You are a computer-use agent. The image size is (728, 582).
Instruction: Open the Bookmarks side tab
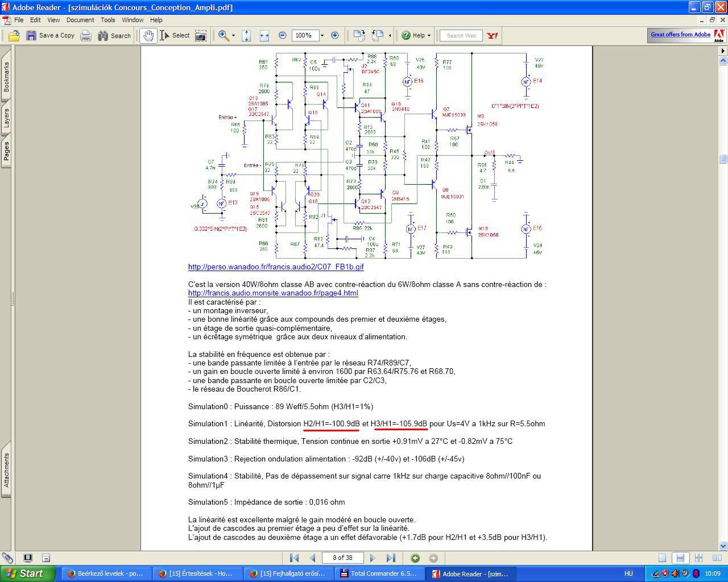pos(6,76)
